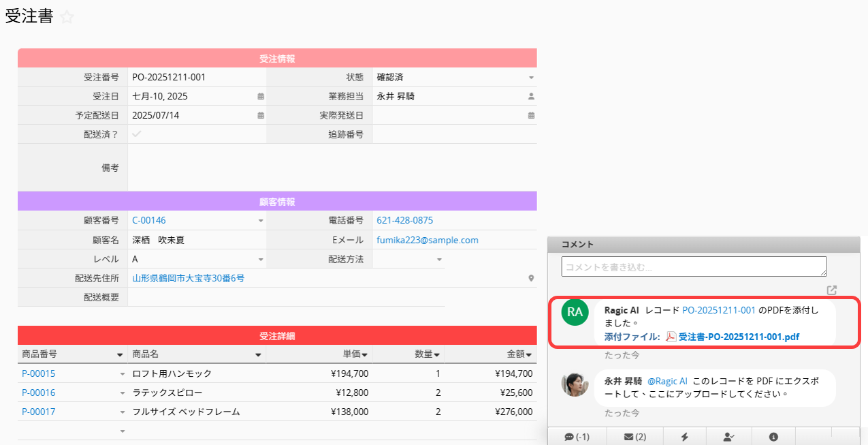The width and height of the screenshot is (868, 445).
Task: Star the 受注書 sheet as favorite
Action: tap(67, 18)
